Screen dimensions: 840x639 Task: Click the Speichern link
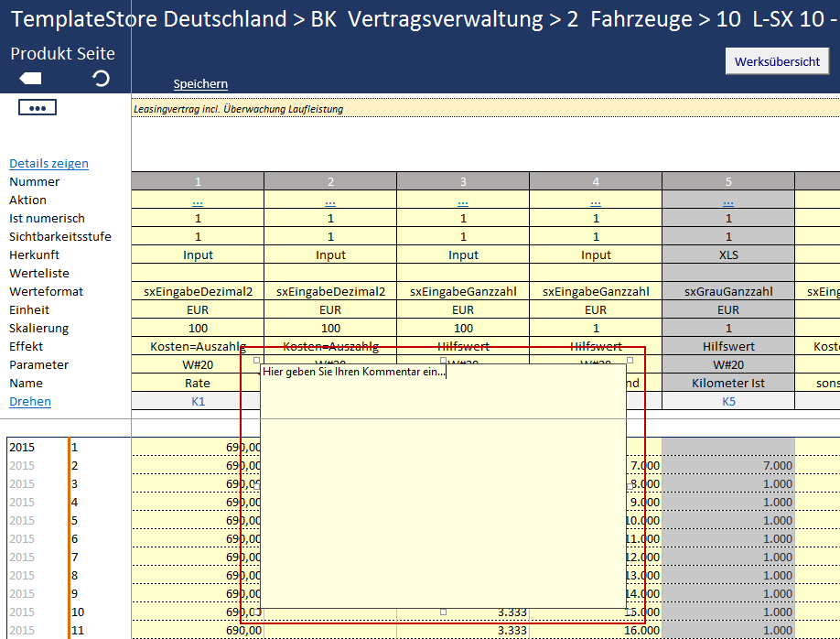pos(200,84)
